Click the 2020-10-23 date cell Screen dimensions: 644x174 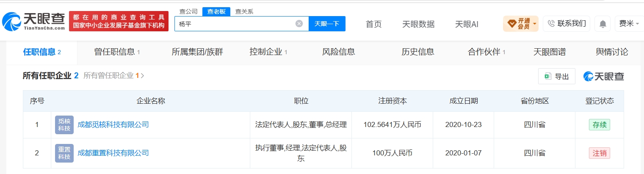coord(464,125)
